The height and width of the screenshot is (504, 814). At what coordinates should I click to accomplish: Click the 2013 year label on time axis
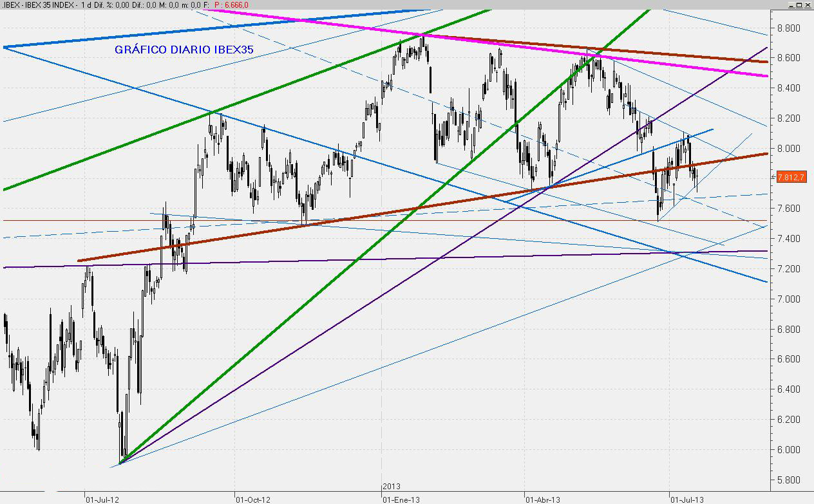click(x=392, y=487)
